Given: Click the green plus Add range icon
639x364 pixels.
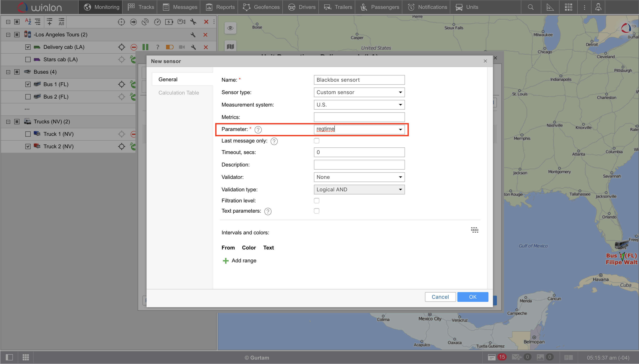Looking at the screenshot, I should pyautogui.click(x=225, y=261).
